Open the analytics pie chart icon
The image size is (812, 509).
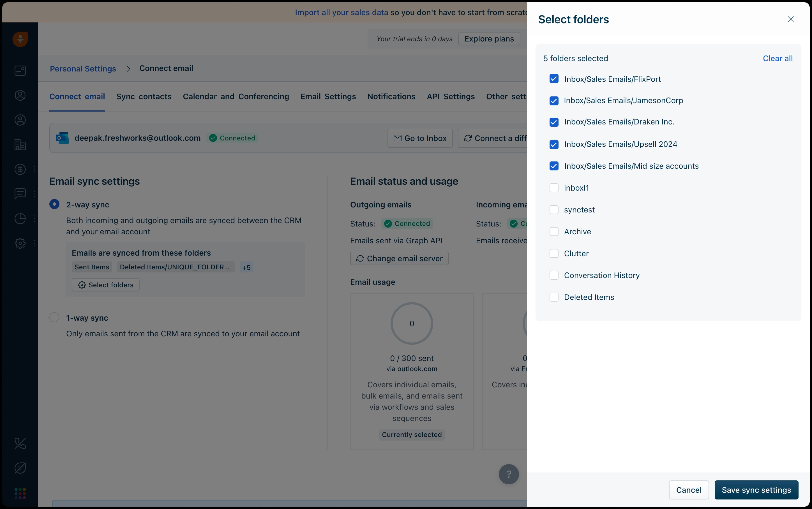click(20, 218)
